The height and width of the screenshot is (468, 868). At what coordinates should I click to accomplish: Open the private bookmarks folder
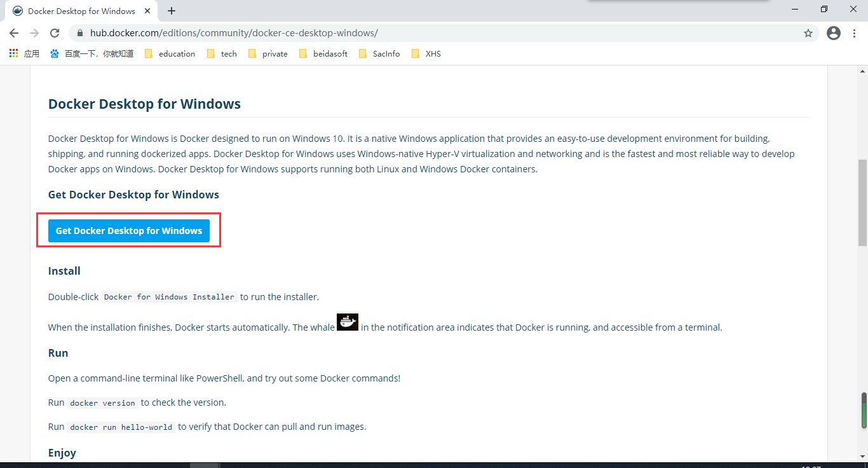[268, 54]
